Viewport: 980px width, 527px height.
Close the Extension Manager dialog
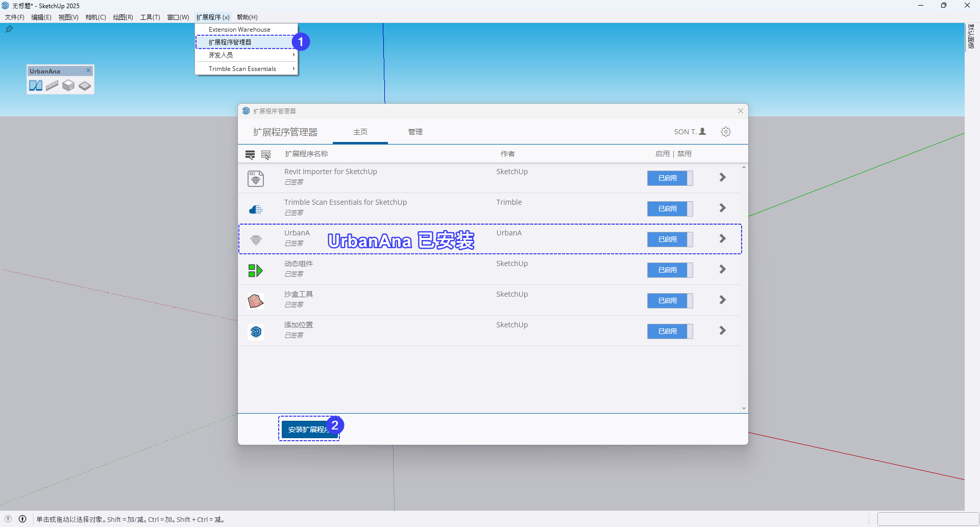coord(741,111)
